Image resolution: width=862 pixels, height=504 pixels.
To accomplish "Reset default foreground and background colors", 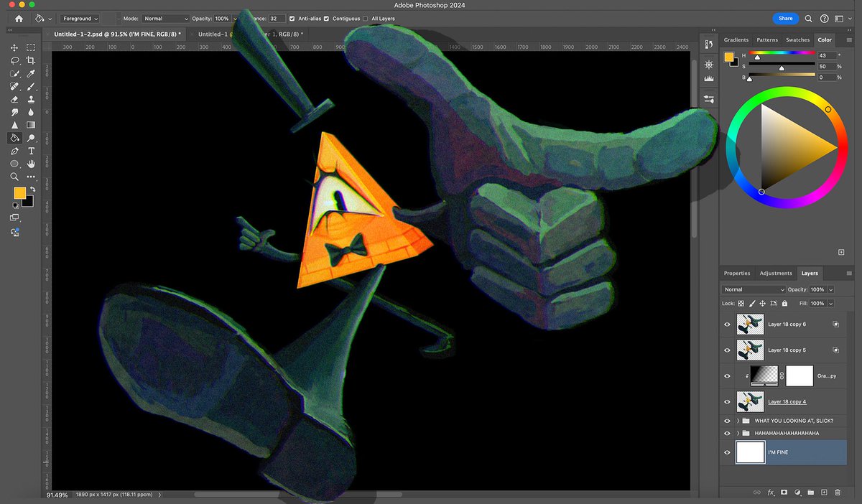I will pos(15,205).
